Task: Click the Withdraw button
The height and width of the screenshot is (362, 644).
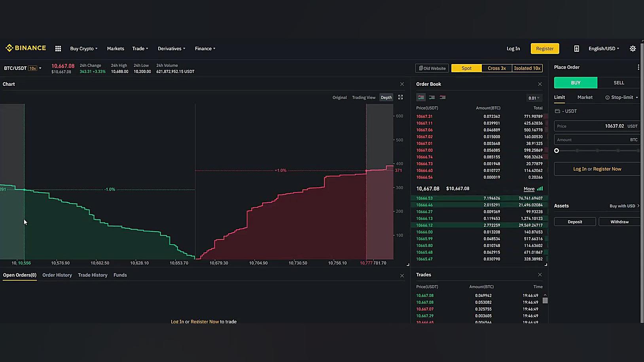Action: [619, 222]
